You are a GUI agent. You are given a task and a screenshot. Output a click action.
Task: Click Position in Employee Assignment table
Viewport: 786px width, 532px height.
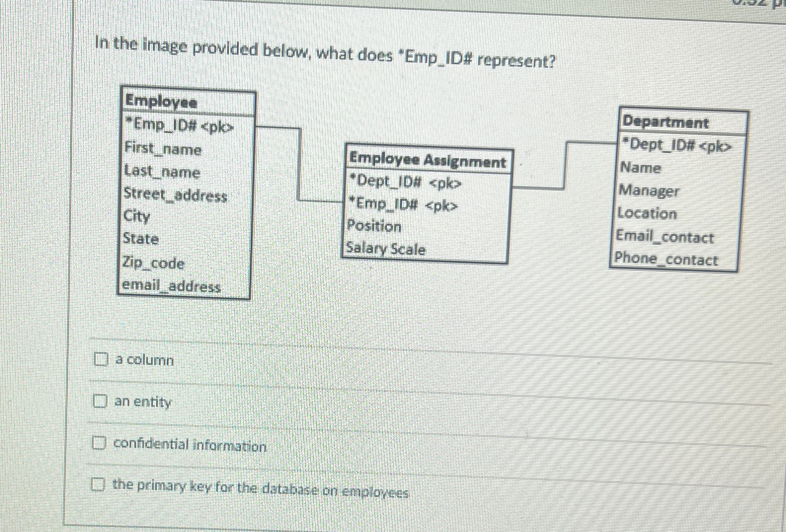374,226
